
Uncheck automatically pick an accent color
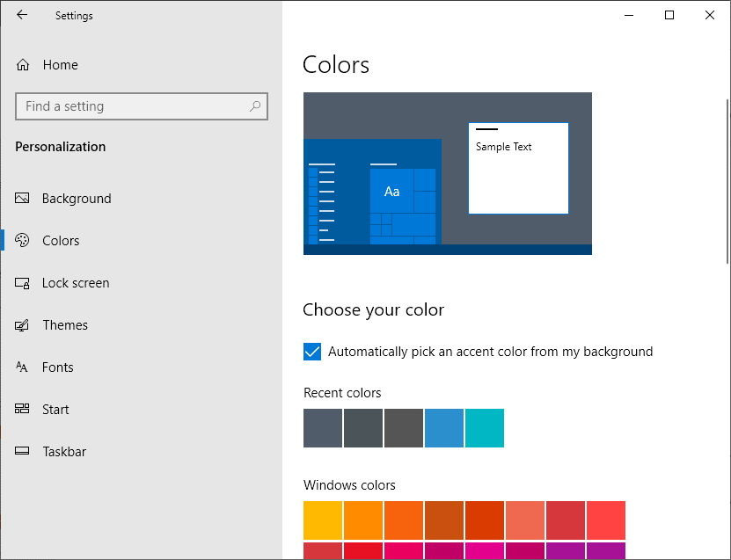point(312,352)
